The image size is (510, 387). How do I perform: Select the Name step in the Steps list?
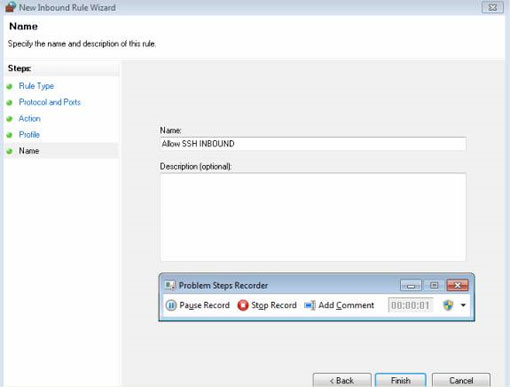tap(29, 151)
